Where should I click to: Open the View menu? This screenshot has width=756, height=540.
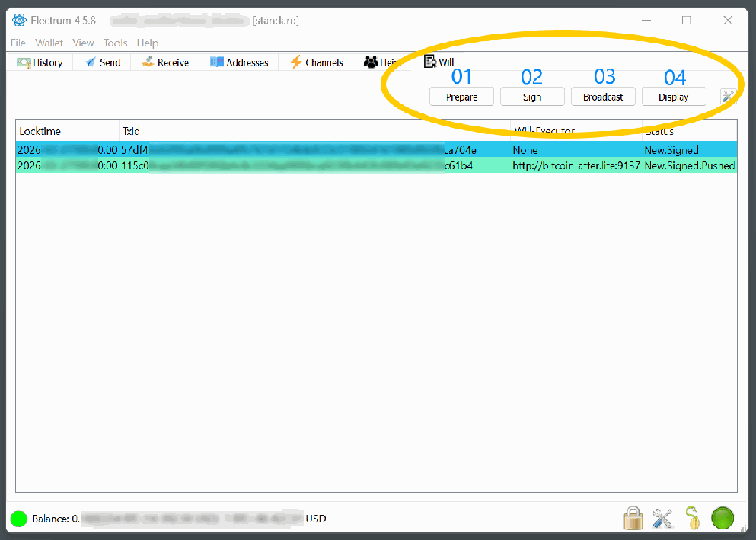[83, 43]
